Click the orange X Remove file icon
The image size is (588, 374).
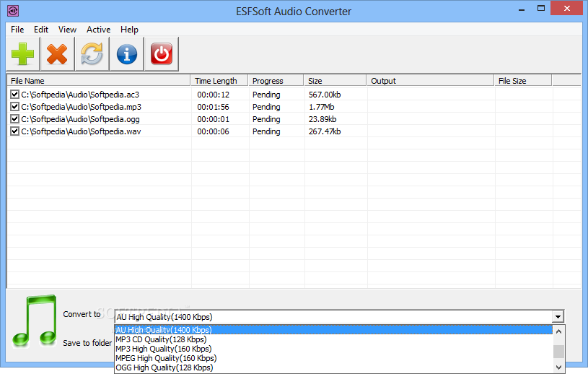point(57,54)
